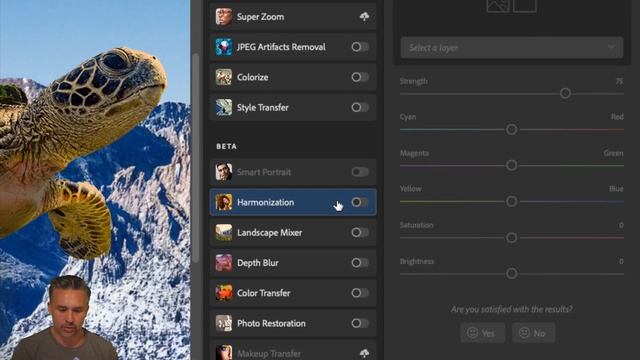Click the Landscape Mixer thumbnail icon
The width and height of the screenshot is (640, 360).
point(224,232)
